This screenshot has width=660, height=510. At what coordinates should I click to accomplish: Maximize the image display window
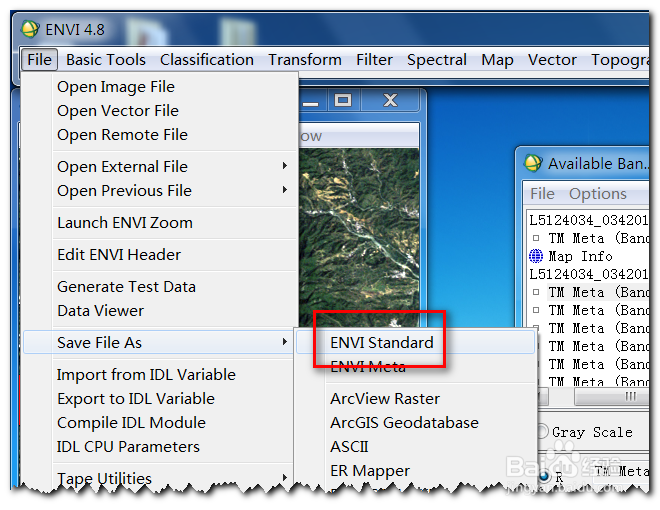click(343, 100)
